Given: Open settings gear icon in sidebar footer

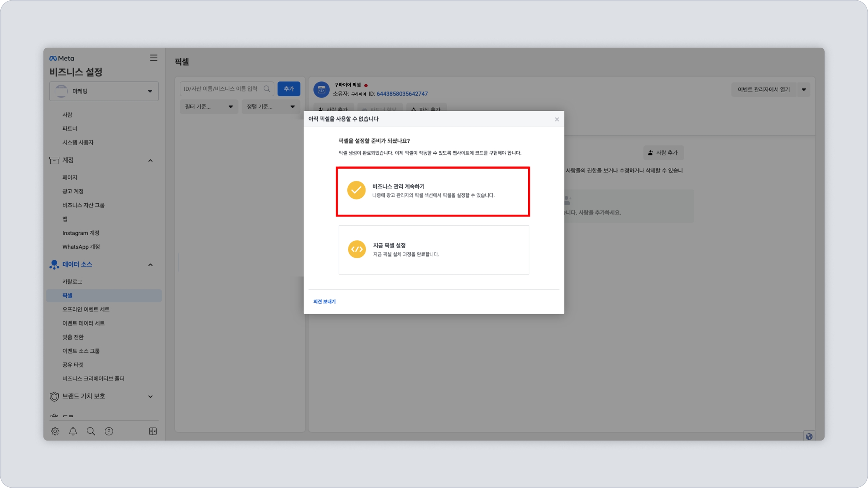Looking at the screenshot, I should click(x=55, y=431).
